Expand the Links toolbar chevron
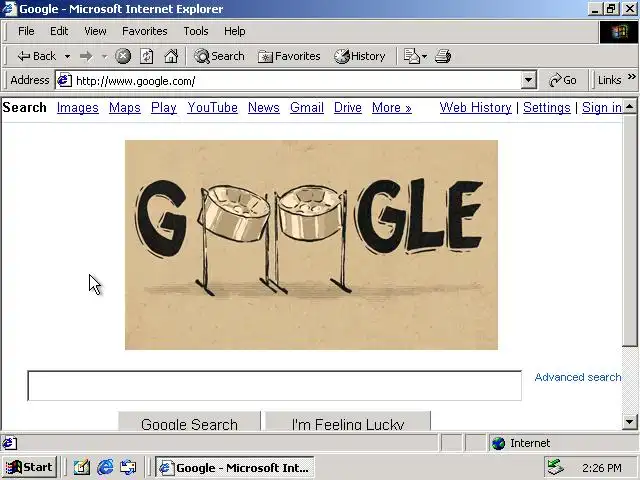 [631, 77]
